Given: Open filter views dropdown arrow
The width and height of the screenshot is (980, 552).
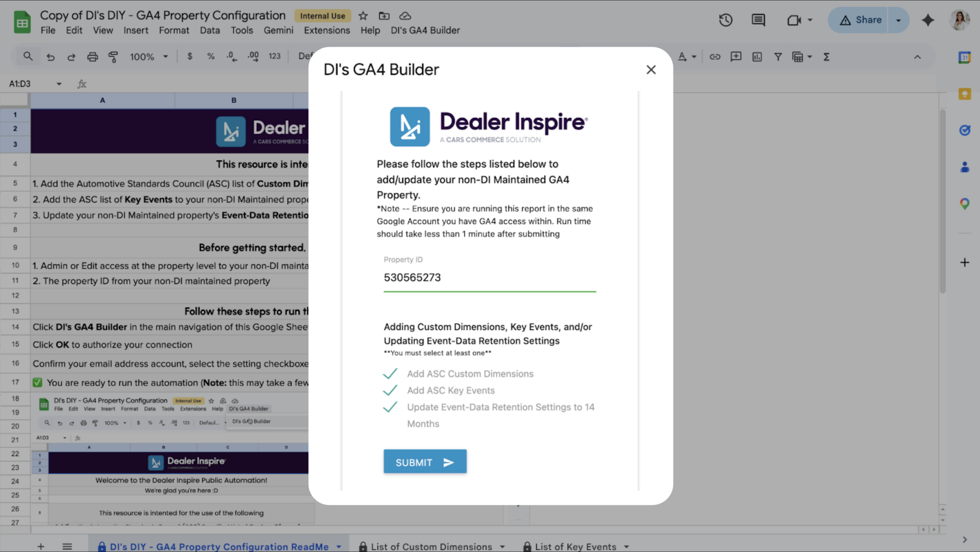Looking at the screenshot, I should 810,57.
